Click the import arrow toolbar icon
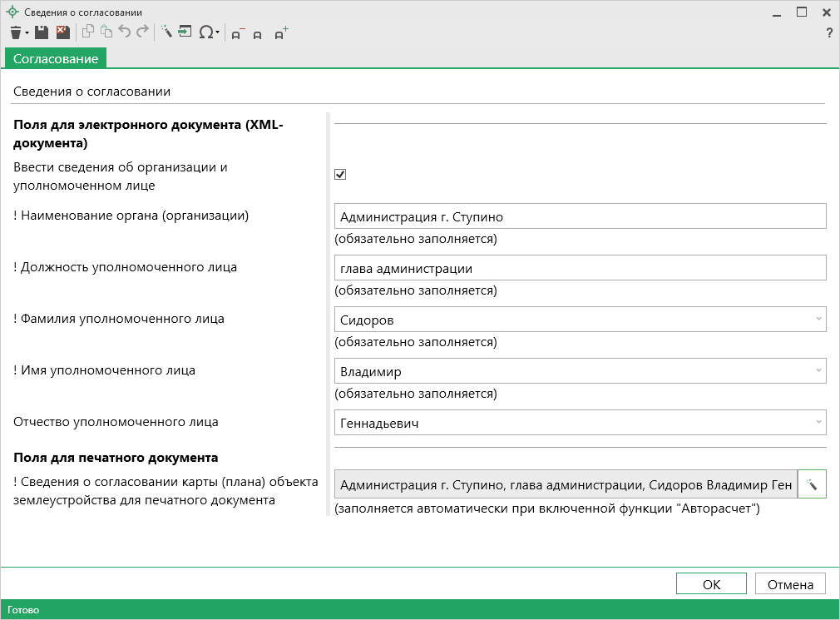 point(185,32)
